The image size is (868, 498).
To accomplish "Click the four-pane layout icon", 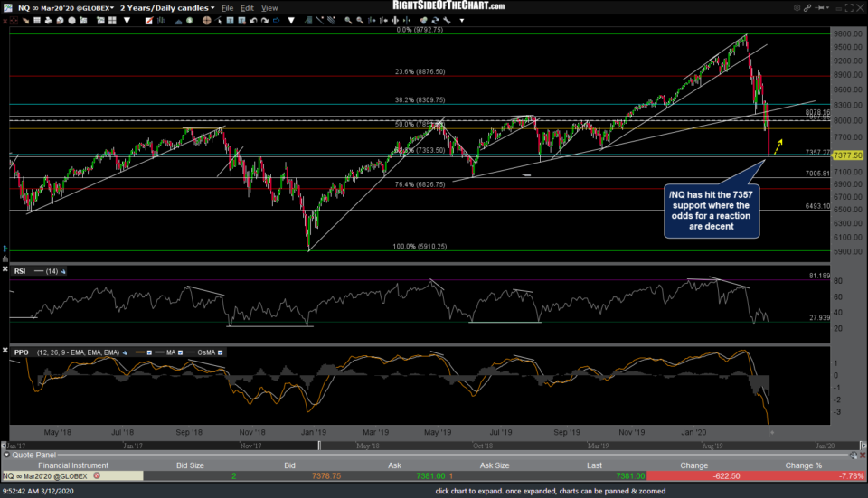I will click(112, 21).
